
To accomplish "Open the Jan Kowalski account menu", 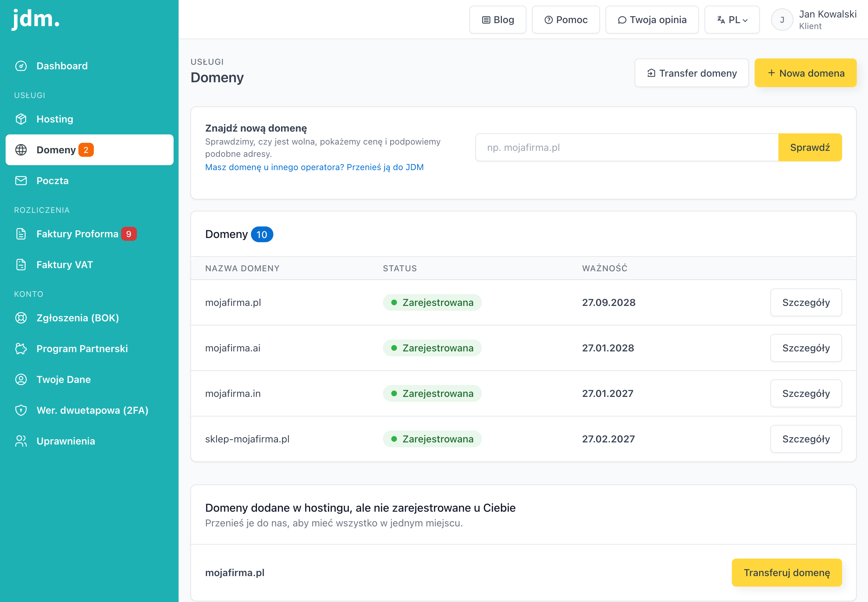I will 814,20.
